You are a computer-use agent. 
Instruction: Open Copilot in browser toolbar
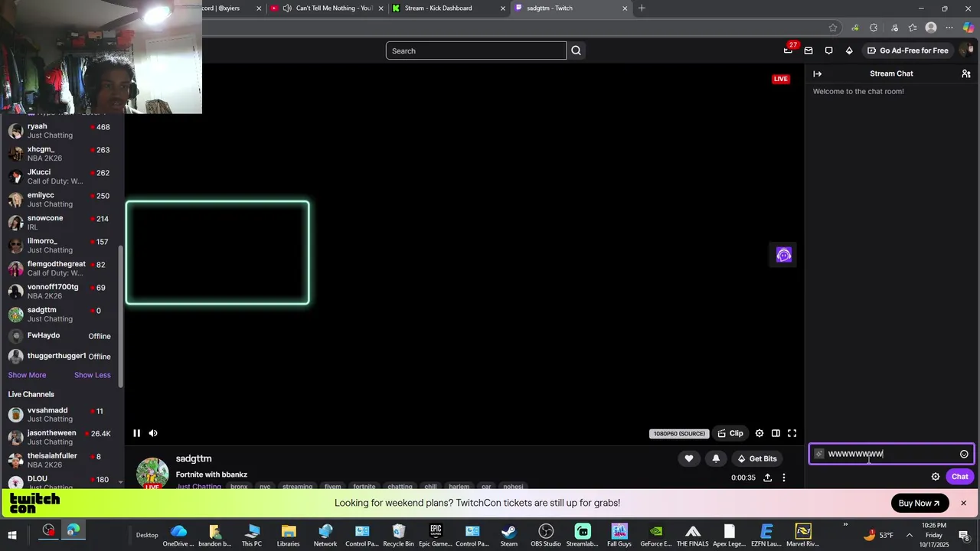click(969, 28)
